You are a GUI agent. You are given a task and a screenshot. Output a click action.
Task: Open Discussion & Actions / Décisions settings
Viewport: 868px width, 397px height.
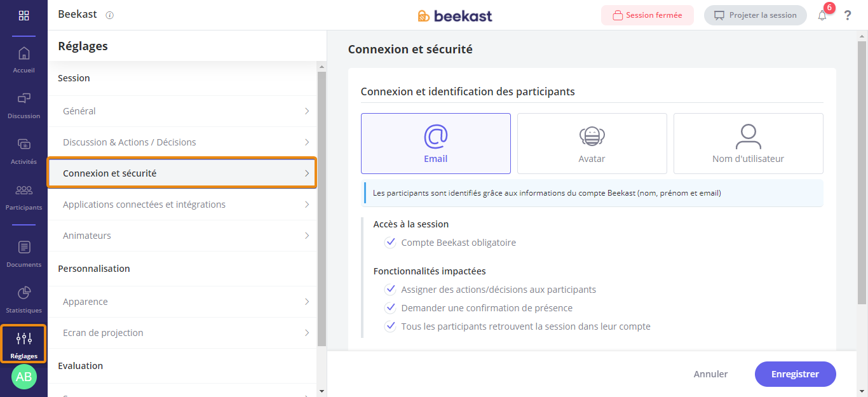pyautogui.click(x=182, y=142)
